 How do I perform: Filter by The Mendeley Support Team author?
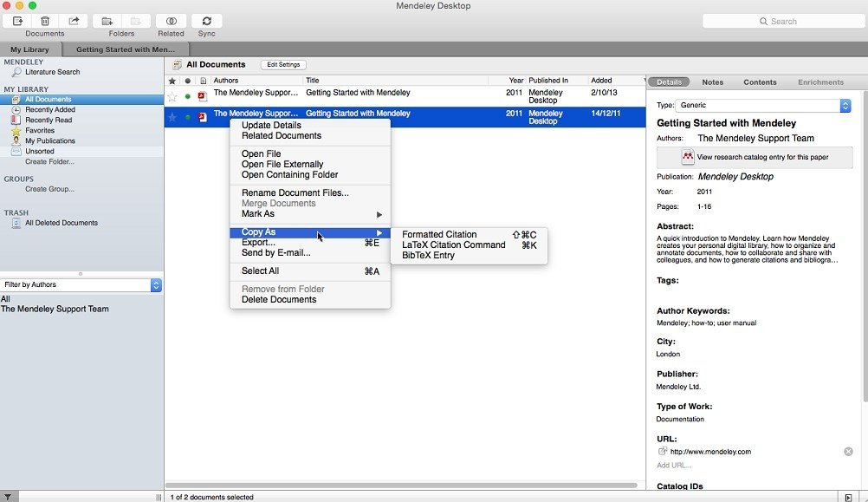pos(55,310)
